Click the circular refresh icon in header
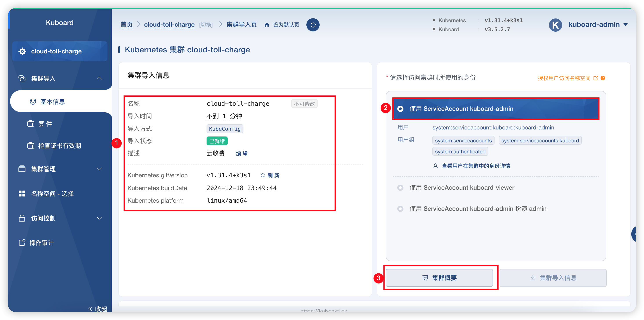 coord(313,25)
